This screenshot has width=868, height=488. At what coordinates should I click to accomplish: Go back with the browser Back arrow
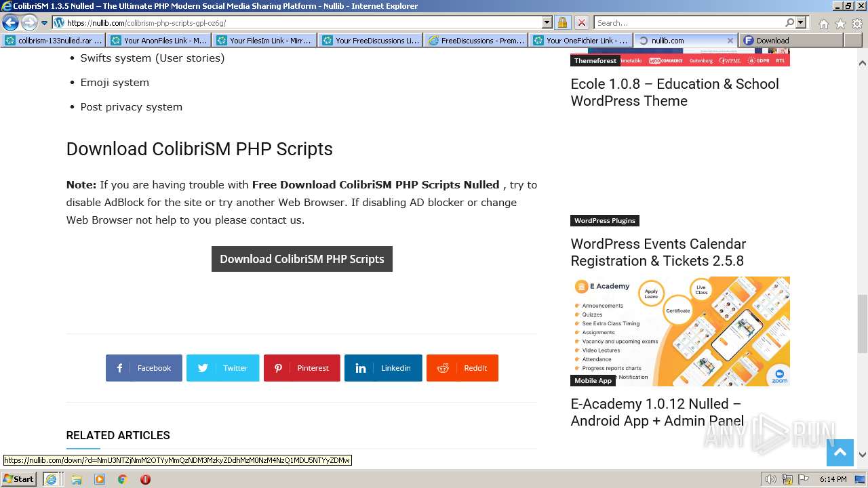point(10,22)
